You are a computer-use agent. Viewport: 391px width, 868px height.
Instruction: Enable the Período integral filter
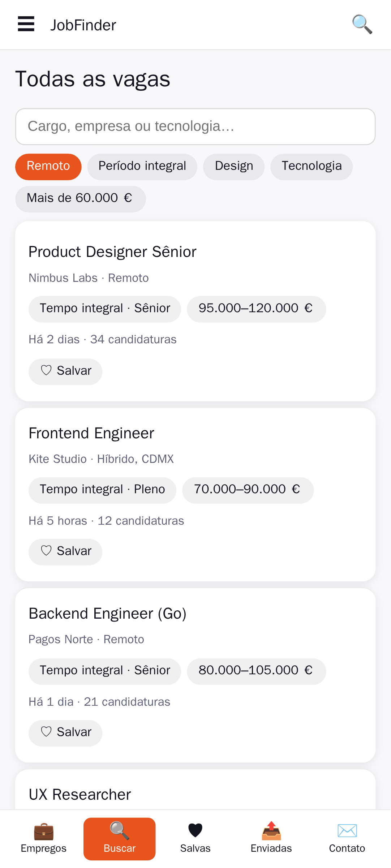[142, 167]
